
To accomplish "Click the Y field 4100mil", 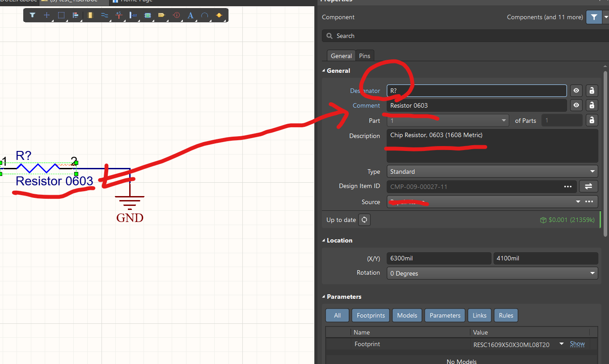I will (546, 258).
